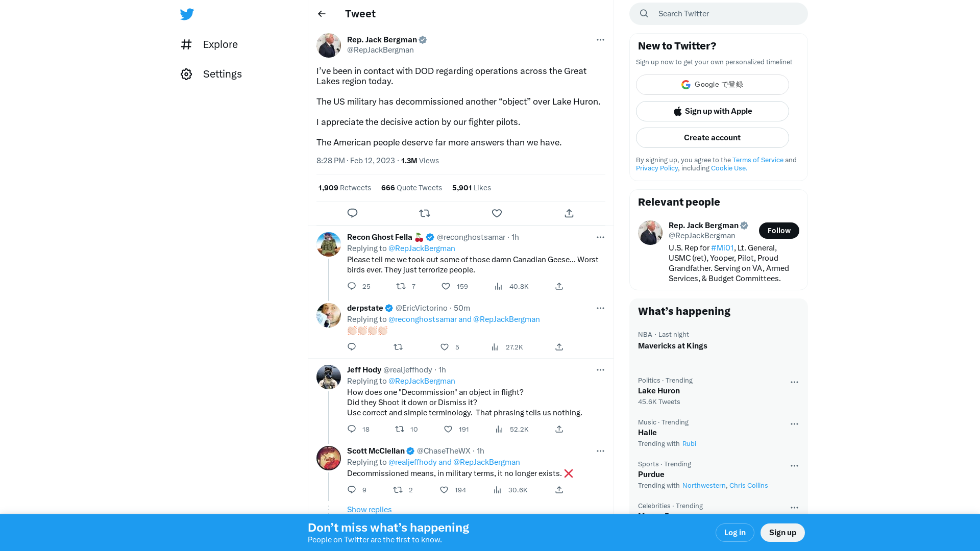Viewport: 980px width, 551px height.
Task: Click the retweet icon on main tweet
Action: pyautogui.click(x=424, y=213)
